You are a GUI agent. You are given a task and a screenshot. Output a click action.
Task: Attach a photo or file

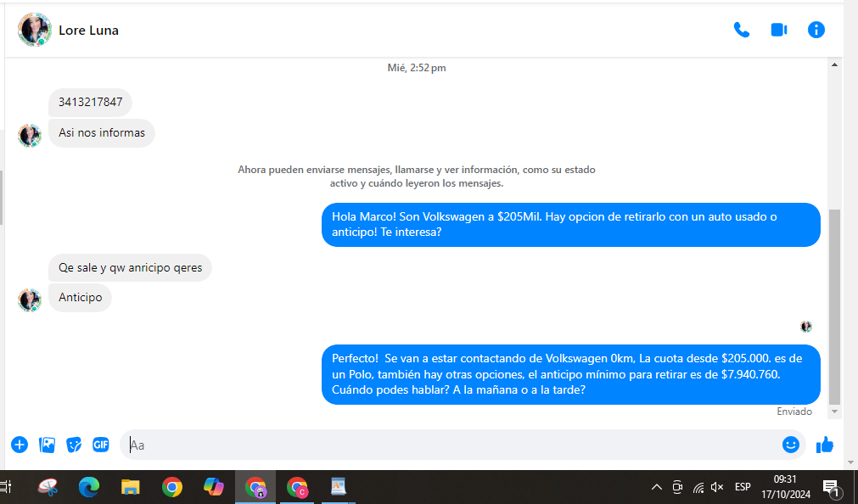(x=47, y=445)
